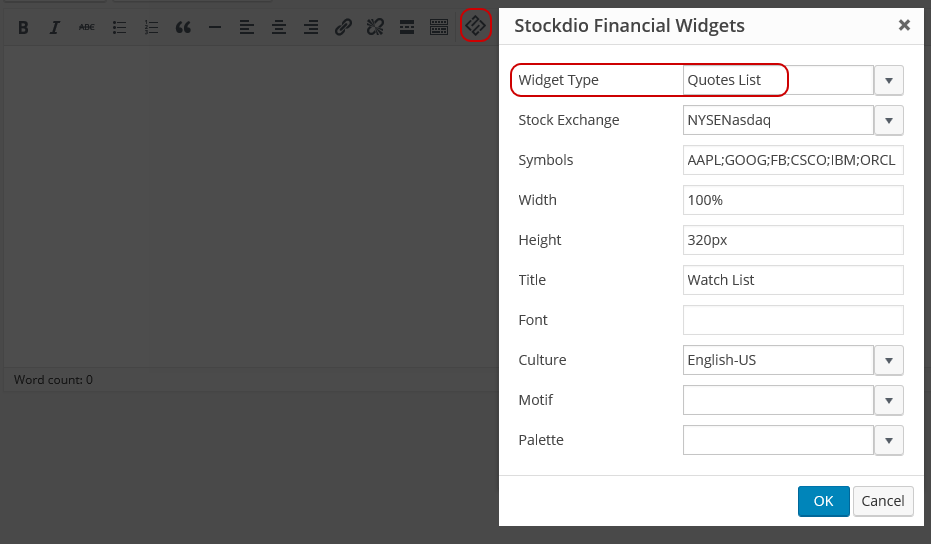Open the Culture dropdown arrow
This screenshot has width=931, height=544.
pos(889,360)
